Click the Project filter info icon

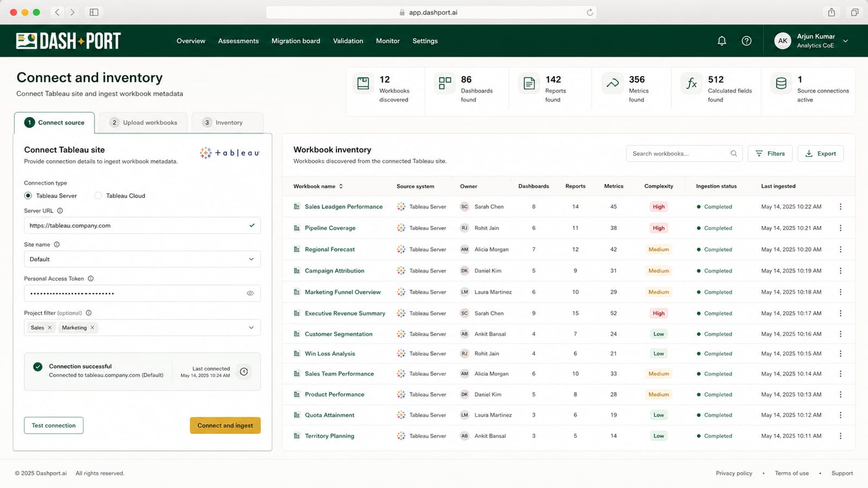[x=88, y=313]
